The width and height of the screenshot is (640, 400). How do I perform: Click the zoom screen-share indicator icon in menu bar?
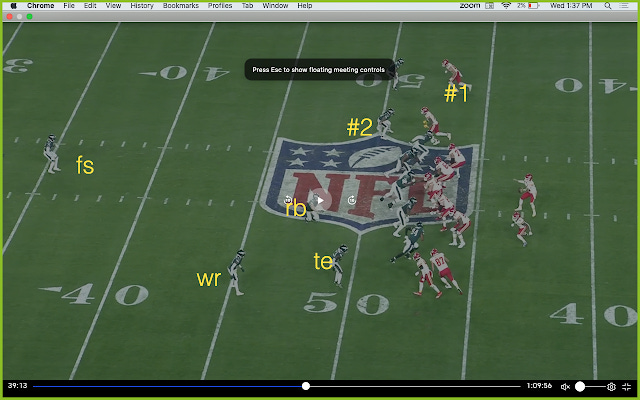coord(489,6)
